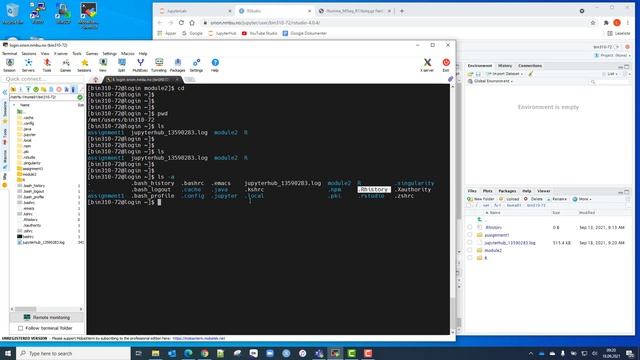Click the environment search field in RStudio

click(609, 82)
